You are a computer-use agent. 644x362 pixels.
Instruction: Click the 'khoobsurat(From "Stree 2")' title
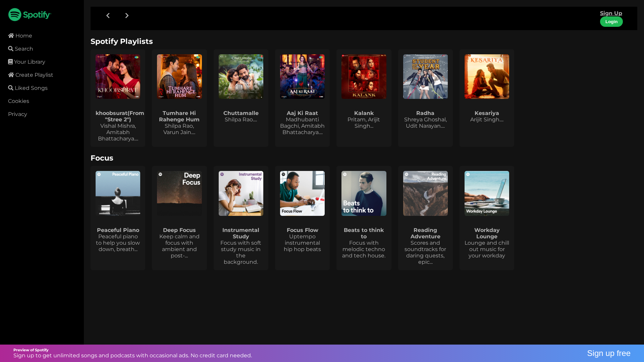point(120,116)
